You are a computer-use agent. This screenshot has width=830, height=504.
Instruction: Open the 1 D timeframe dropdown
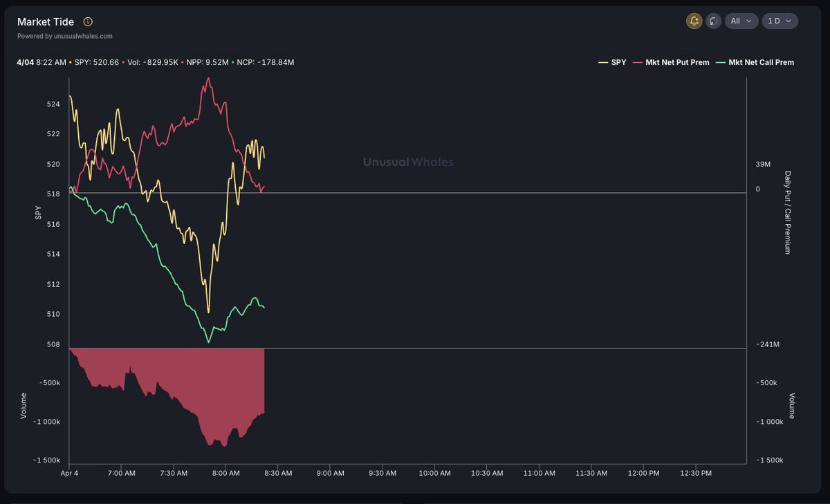click(780, 21)
